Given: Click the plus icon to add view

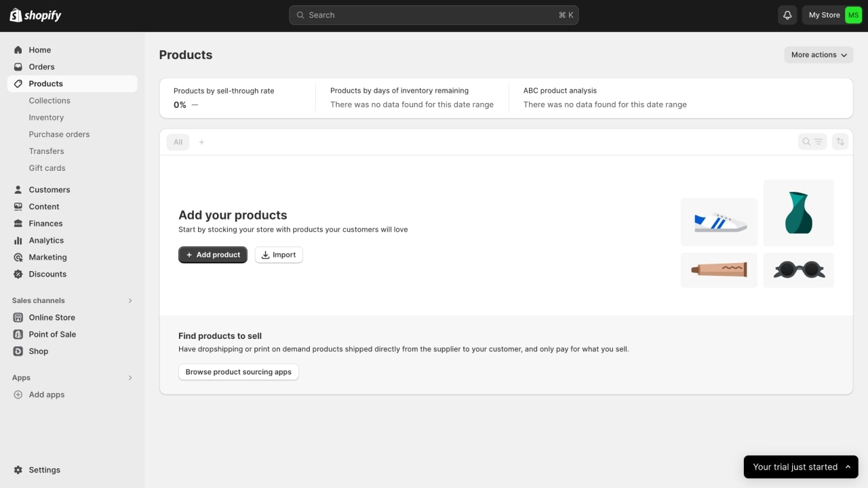Looking at the screenshot, I should click(x=201, y=142).
